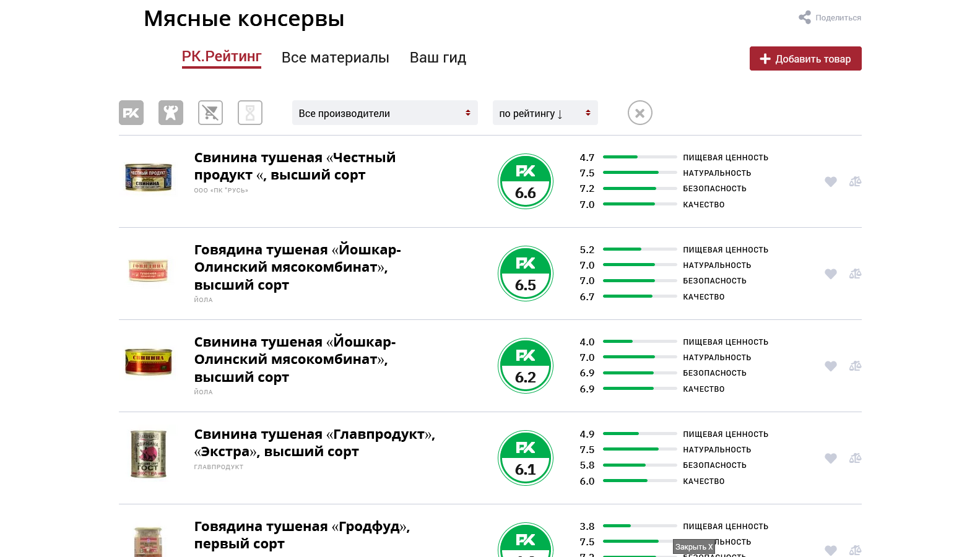Click the share icon next to Поделиться

[804, 17]
